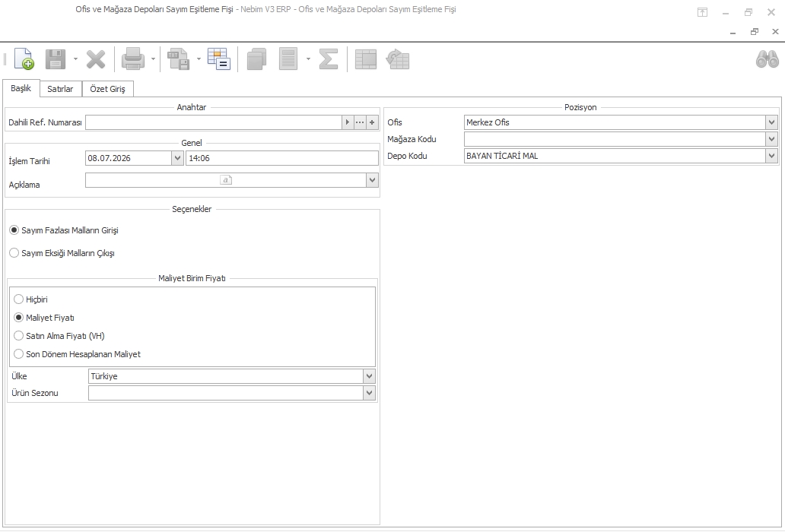Open the Özet Giriş tab
The height and width of the screenshot is (532, 785).
coord(108,89)
